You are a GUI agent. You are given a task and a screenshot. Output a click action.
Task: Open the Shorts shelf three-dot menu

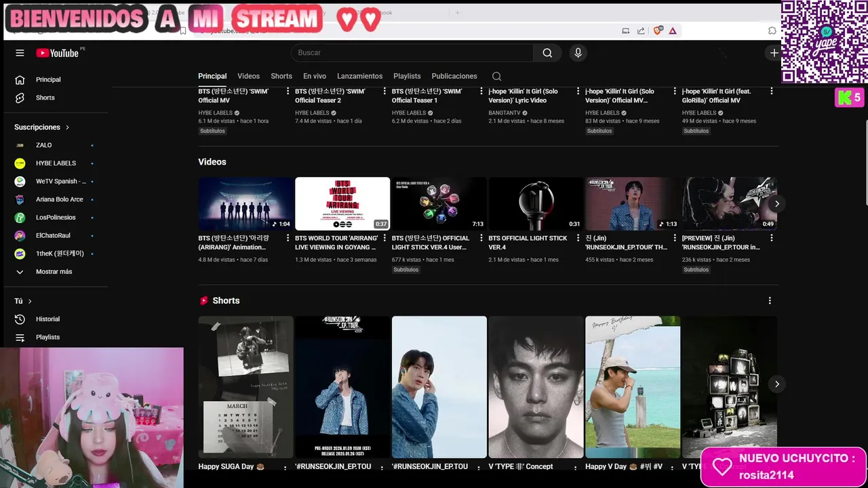pyautogui.click(x=770, y=300)
